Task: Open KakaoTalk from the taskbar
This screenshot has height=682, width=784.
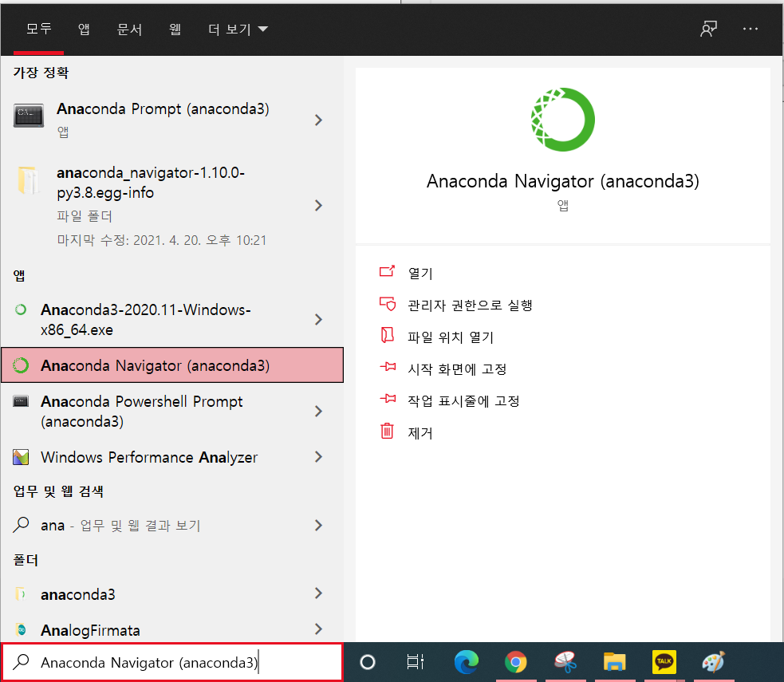Action: 664,662
